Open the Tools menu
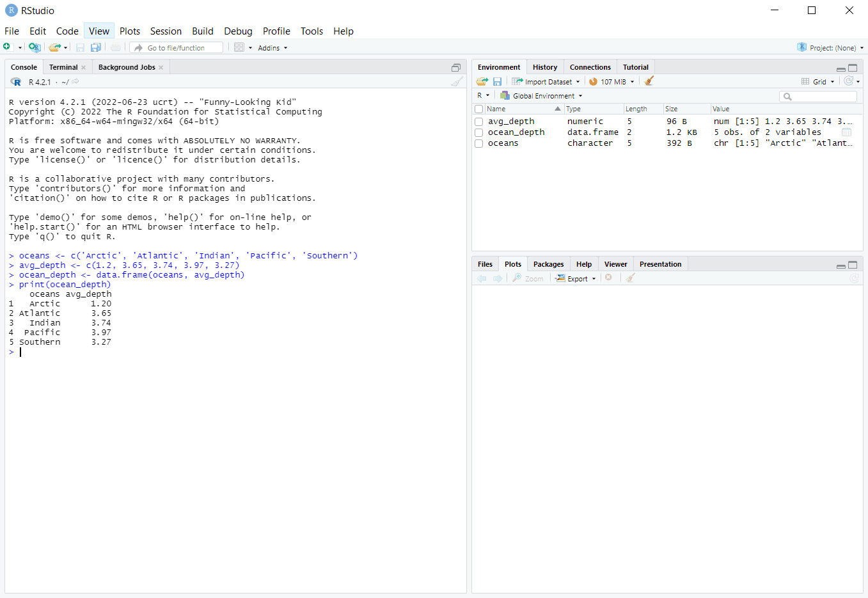This screenshot has height=598, width=868. click(312, 31)
